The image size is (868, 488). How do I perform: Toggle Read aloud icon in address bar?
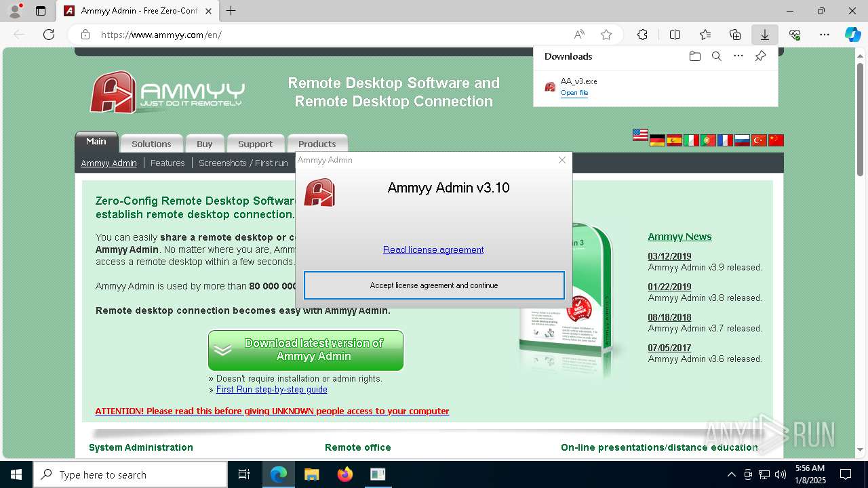click(579, 35)
